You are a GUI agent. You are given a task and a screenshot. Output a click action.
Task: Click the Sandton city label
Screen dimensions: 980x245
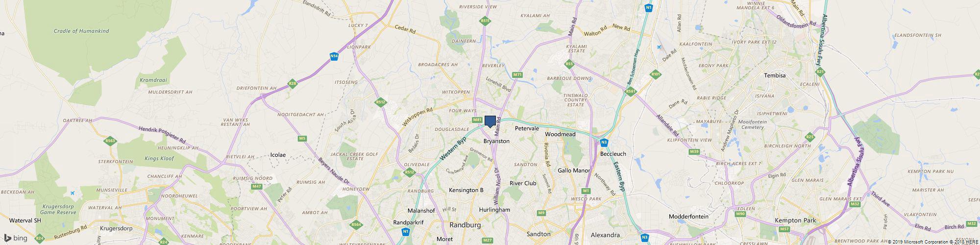(538, 234)
